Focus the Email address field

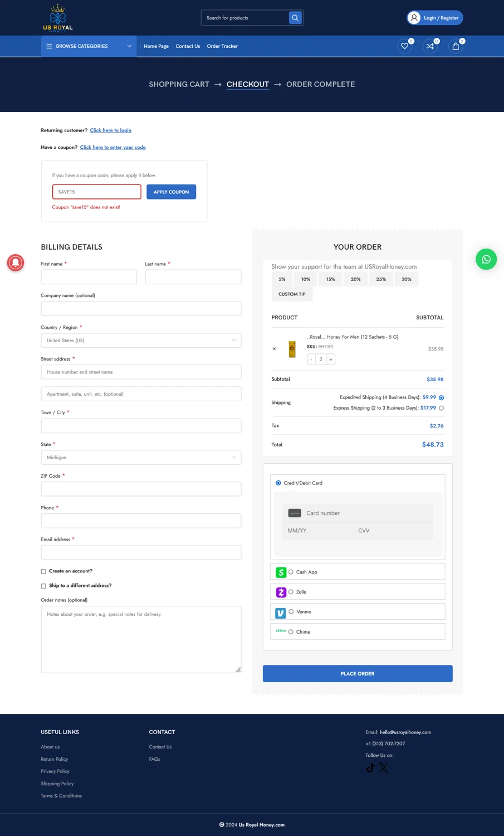click(x=141, y=552)
